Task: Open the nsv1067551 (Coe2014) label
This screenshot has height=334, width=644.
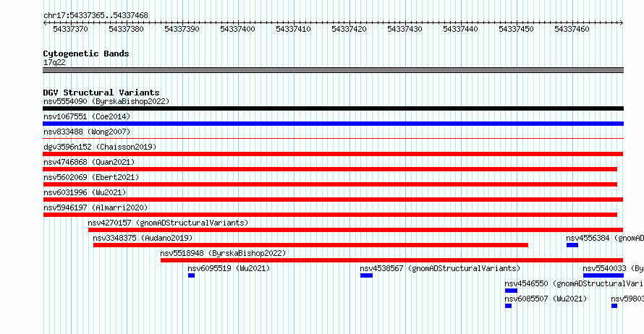Action: coord(87,116)
